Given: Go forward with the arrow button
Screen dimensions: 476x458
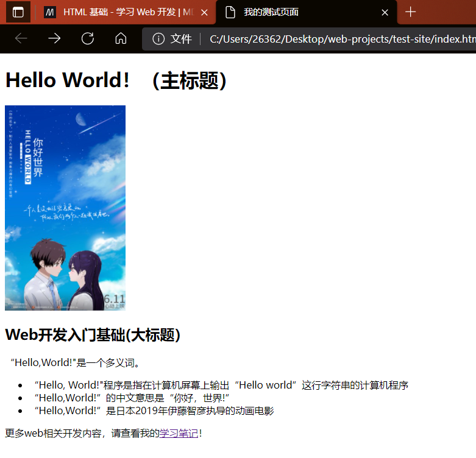Looking at the screenshot, I should (x=54, y=38).
